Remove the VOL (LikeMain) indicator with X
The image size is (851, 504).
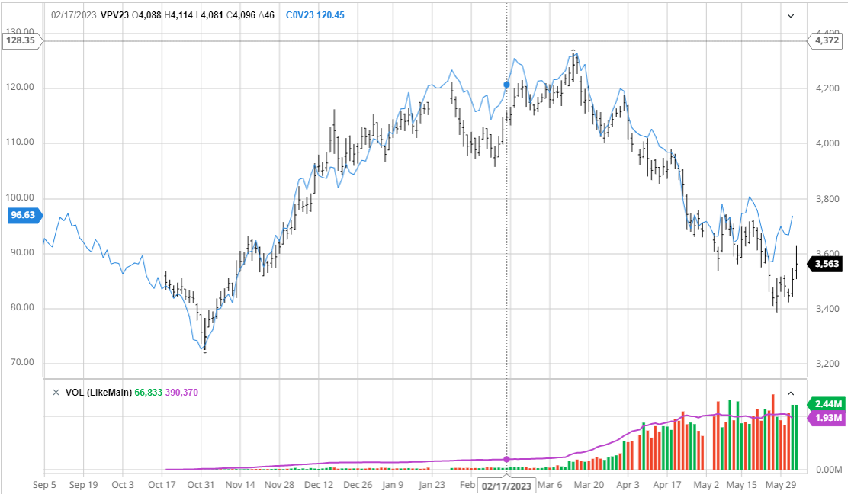pyautogui.click(x=56, y=392)
